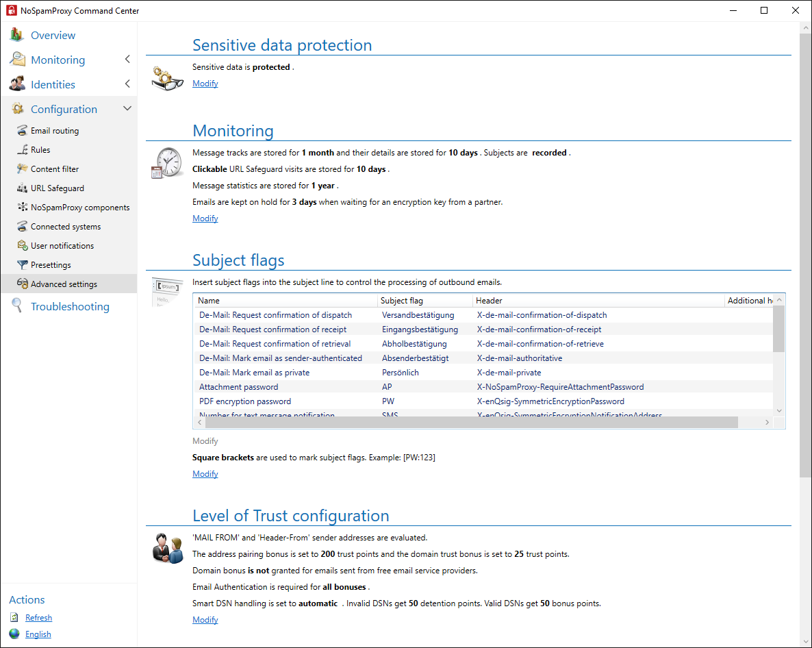Expand the Monitoring sidebar chevron
Viewport: 812px width, 648px height.
tap(127, 59)
